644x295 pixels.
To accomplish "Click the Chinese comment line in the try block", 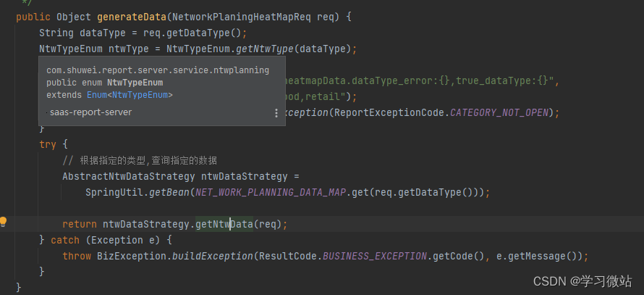I will (x=140, y=160).
